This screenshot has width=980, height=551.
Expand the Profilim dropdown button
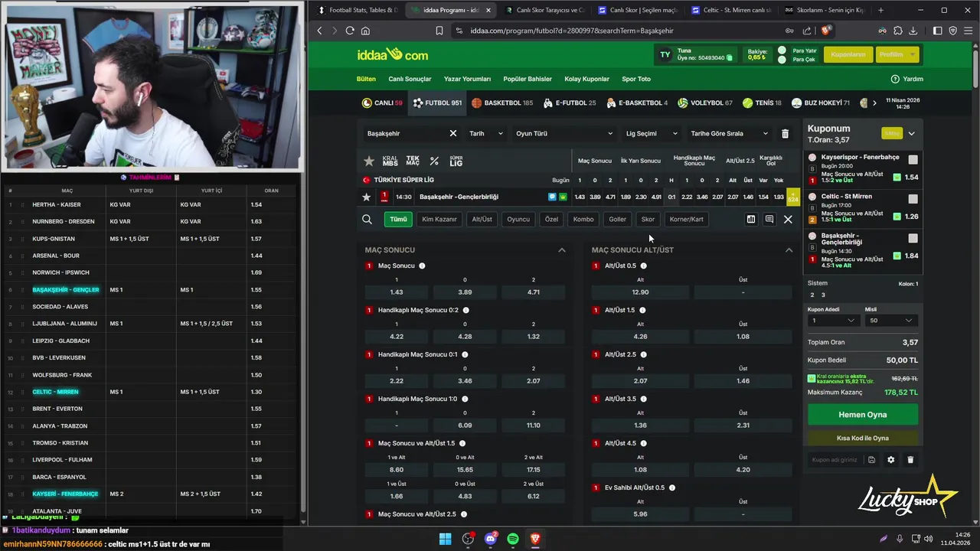coord(897,54)
